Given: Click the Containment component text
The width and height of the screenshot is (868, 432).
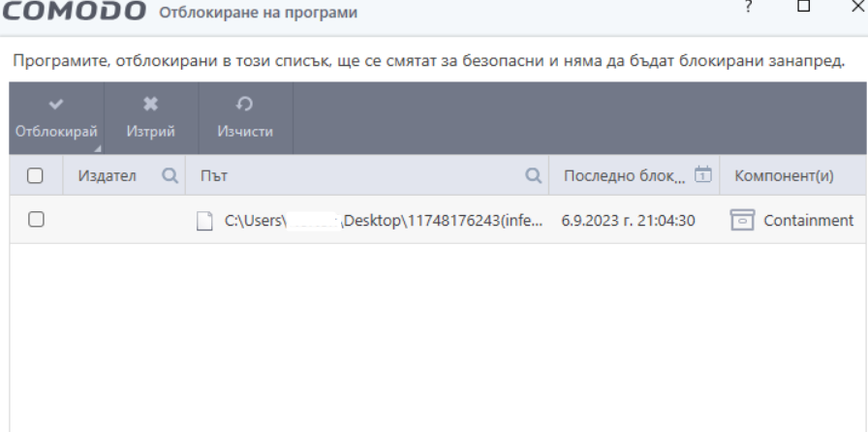Looking at the screenshot, I should [x=808, y=221].
